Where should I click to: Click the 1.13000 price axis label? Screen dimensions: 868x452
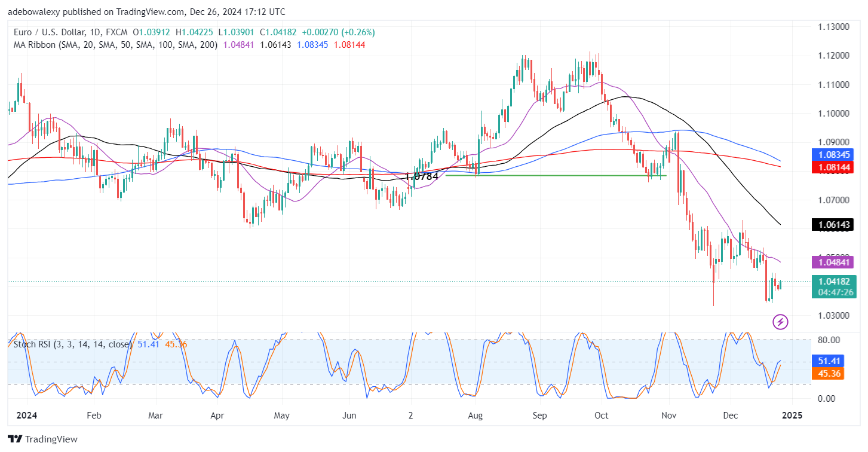click(x=834, y=27)
